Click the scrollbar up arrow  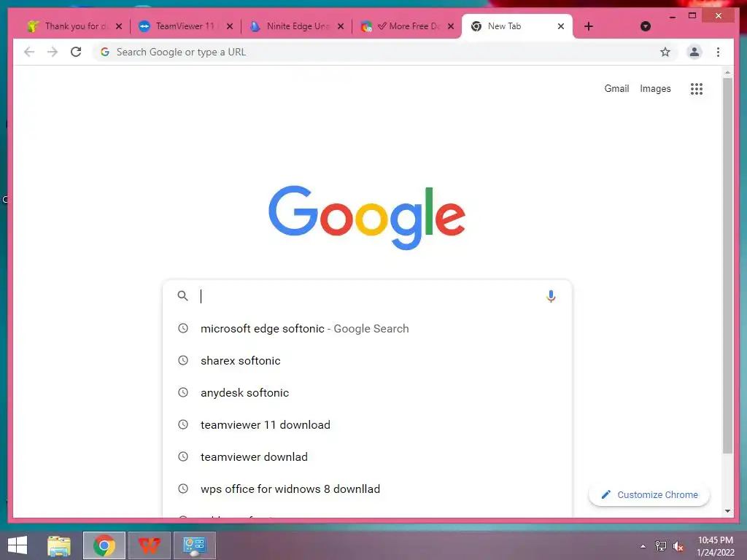[x=727, y=72]
